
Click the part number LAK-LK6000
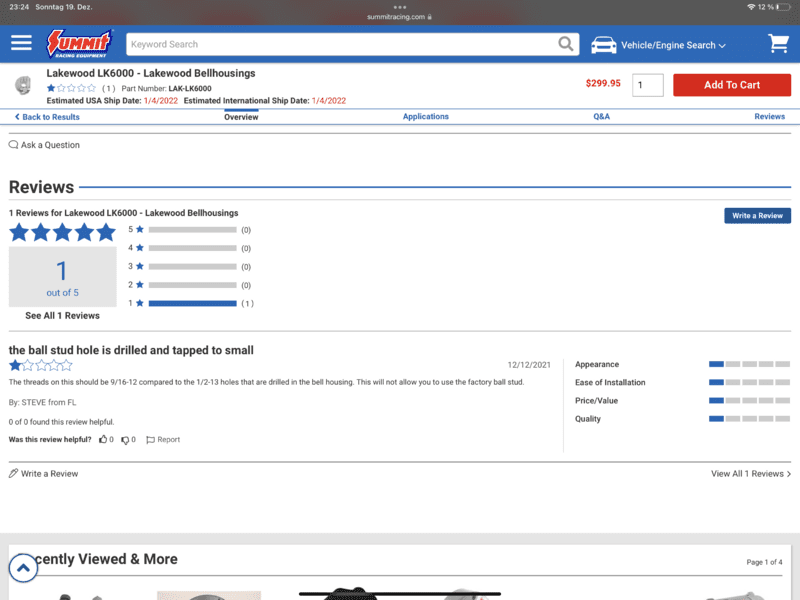(190, 88)
